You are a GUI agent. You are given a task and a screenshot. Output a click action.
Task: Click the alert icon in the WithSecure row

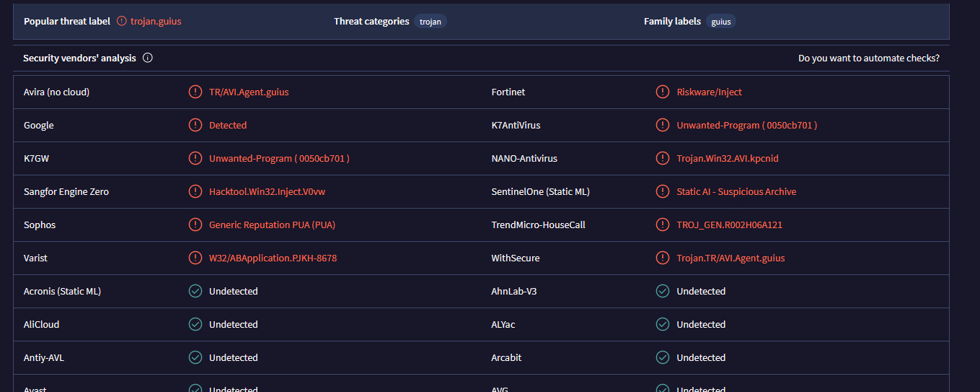click(663, 258)
